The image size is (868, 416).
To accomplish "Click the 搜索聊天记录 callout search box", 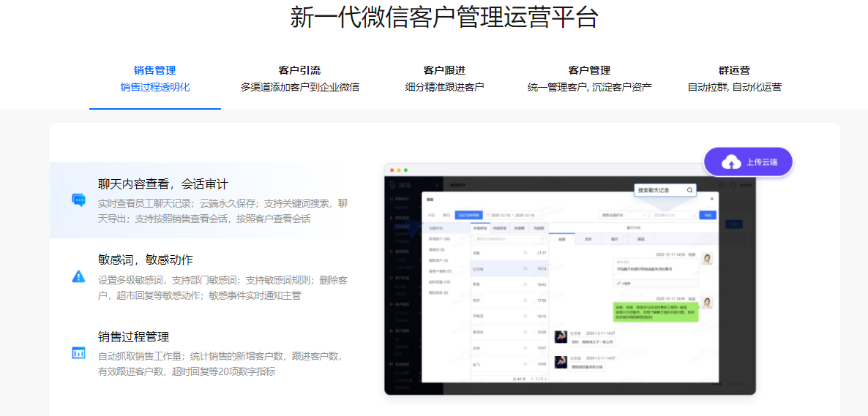I will 665,190.
